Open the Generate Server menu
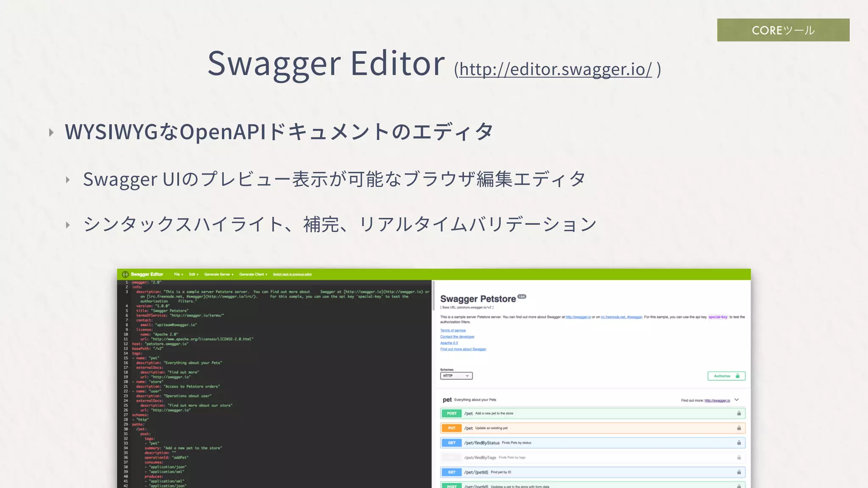This screenshot has height=488, width=868. [x=219, y=274]
